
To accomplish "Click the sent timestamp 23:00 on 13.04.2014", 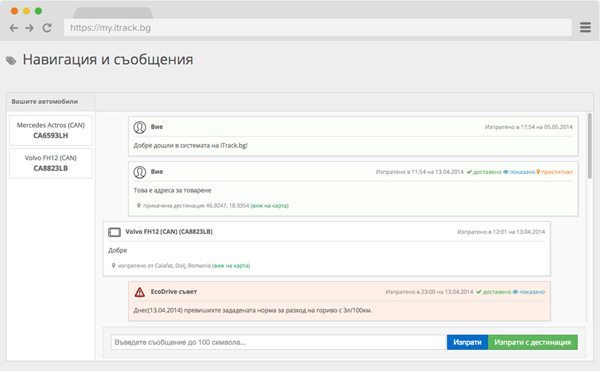I will (429, 292).
